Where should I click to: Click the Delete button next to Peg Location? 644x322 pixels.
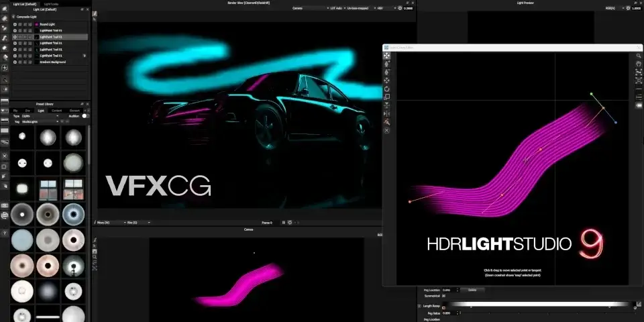pos(472,290)
